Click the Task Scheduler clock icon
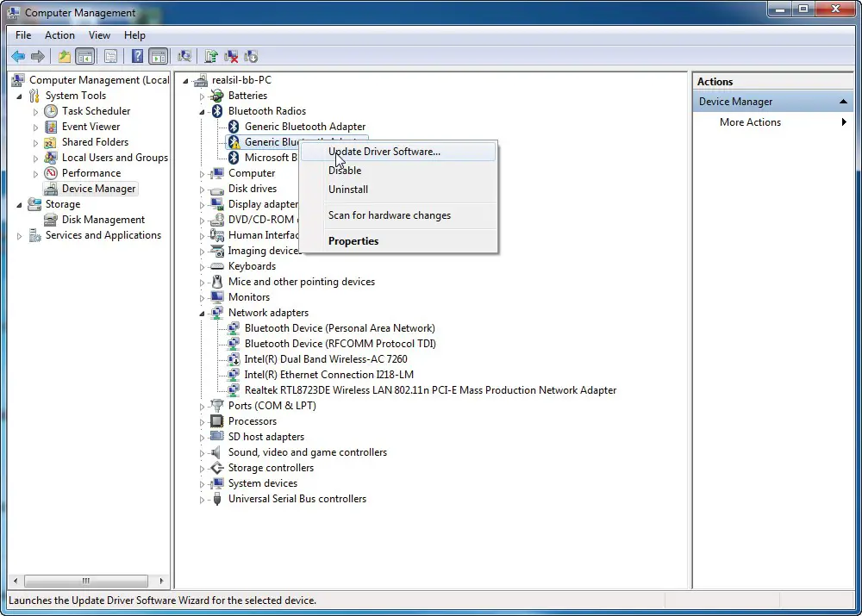 (51, 111)
